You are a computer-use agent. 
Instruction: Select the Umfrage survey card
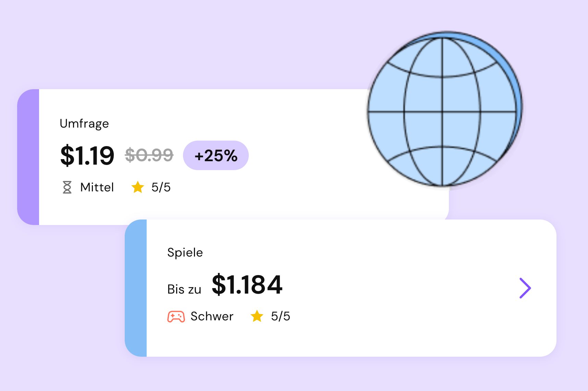[233, 157]
